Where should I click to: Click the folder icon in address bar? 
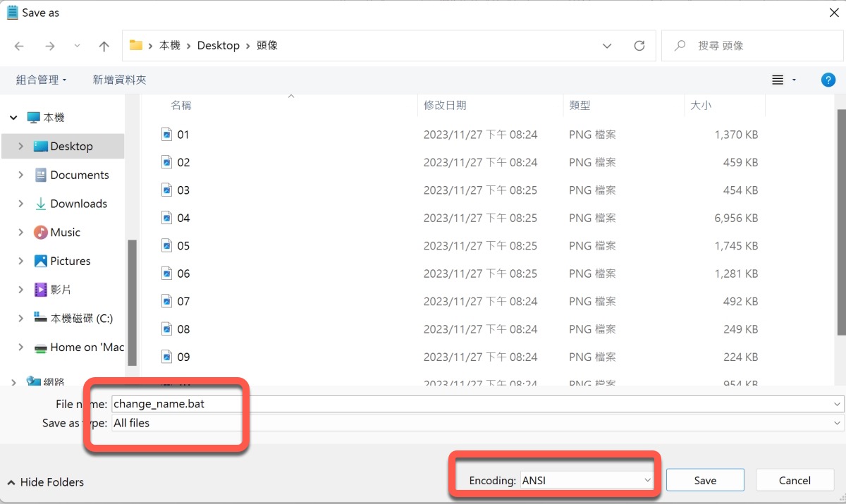(136, 45)
